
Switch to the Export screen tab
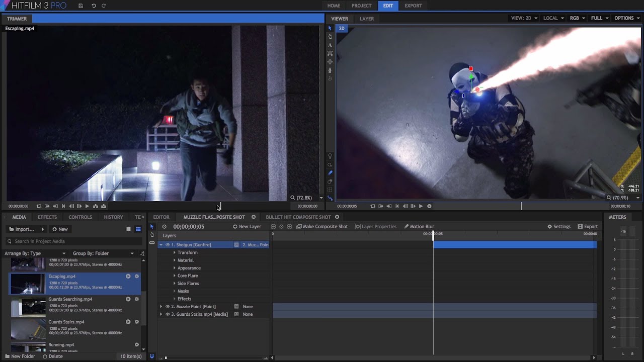(x=413, y=6)
